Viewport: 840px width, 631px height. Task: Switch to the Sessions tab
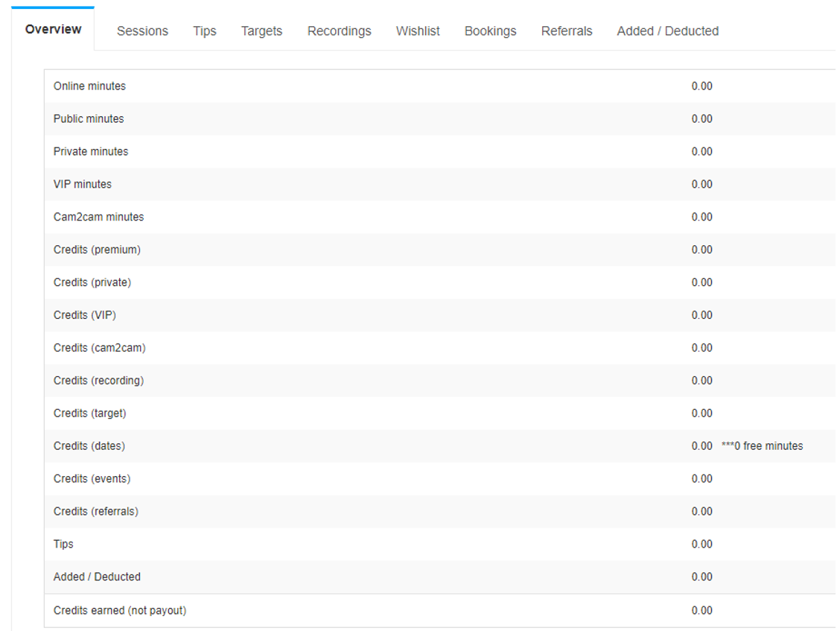142,31
